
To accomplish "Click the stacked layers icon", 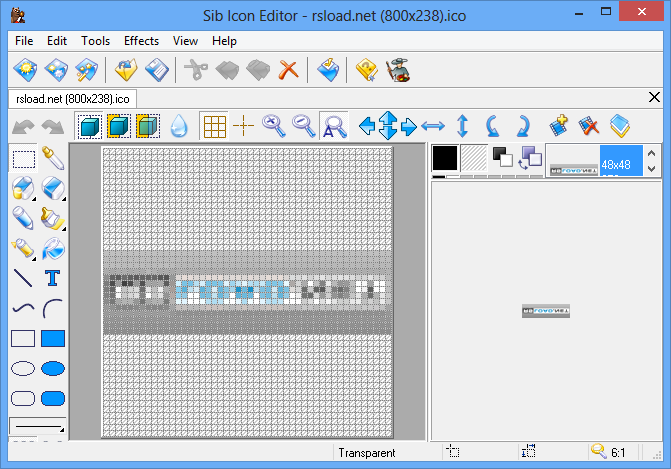I will click(620, 126).
